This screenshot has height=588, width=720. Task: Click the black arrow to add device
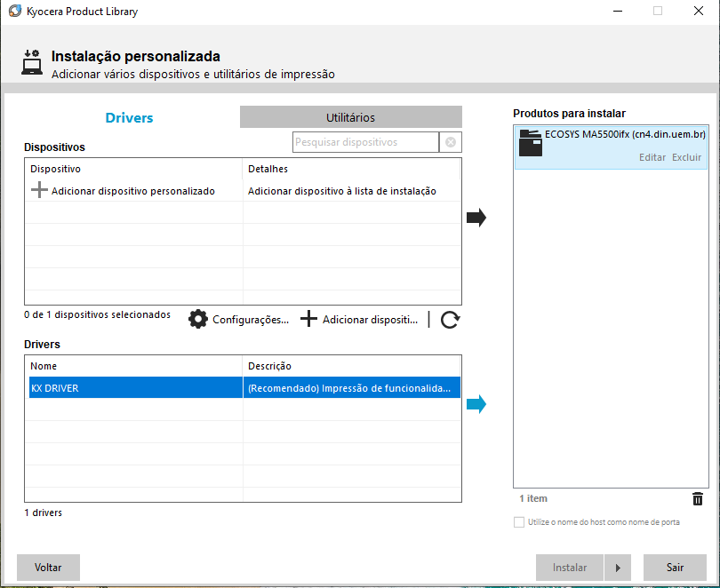[476, 218]
